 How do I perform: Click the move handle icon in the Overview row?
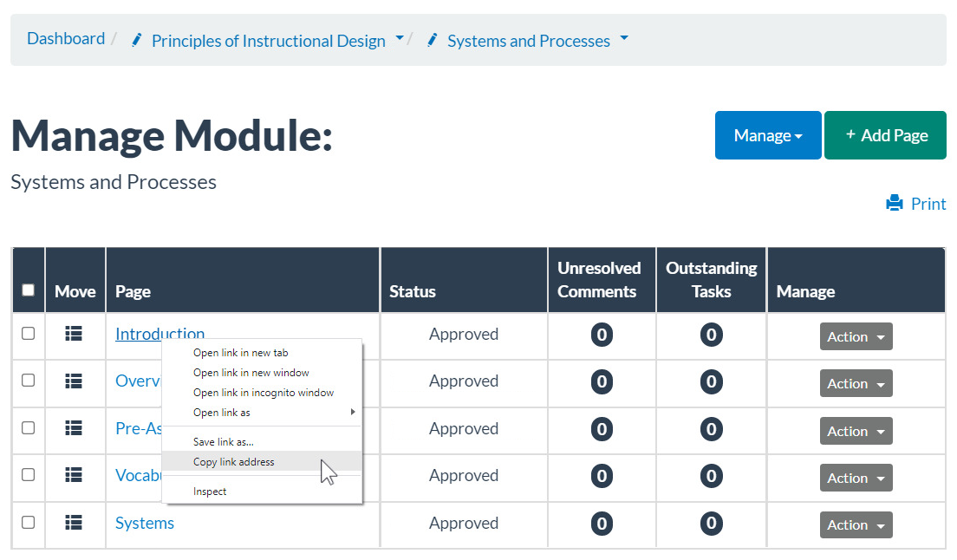point(74,381)
